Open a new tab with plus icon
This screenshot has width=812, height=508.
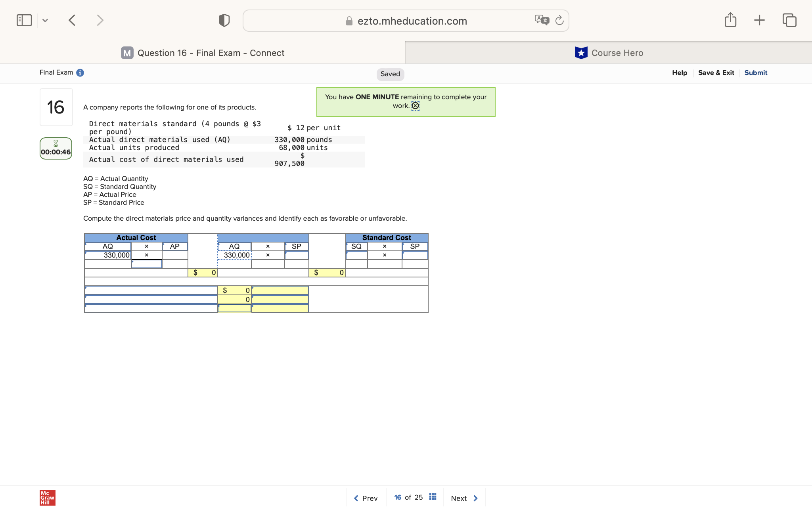(759, 20)
